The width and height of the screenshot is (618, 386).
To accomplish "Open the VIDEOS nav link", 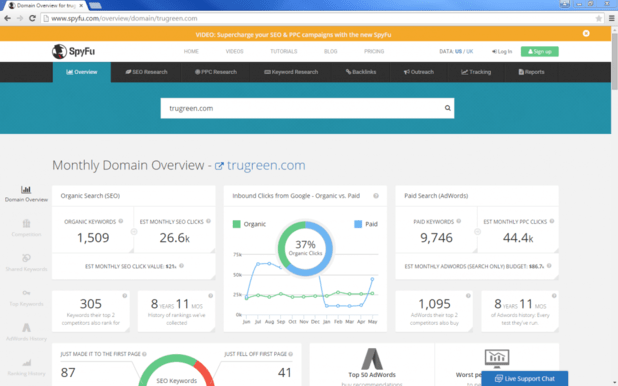I will point(235,51).
